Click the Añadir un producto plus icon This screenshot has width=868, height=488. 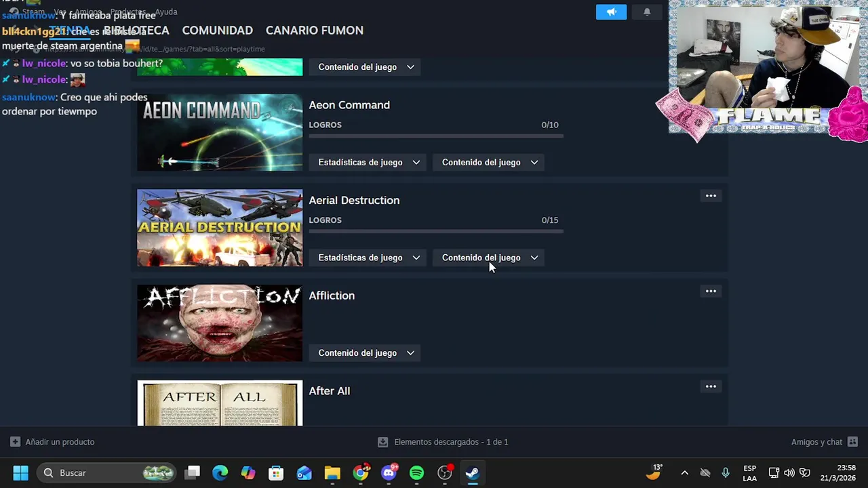[15, 442]
